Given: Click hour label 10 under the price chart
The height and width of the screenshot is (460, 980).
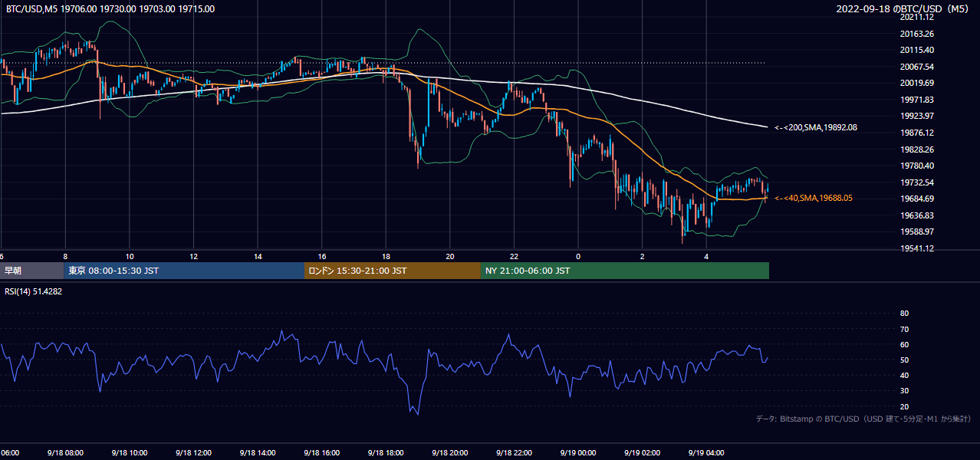Looking at the screenshot, I should (x=130, y=257).
